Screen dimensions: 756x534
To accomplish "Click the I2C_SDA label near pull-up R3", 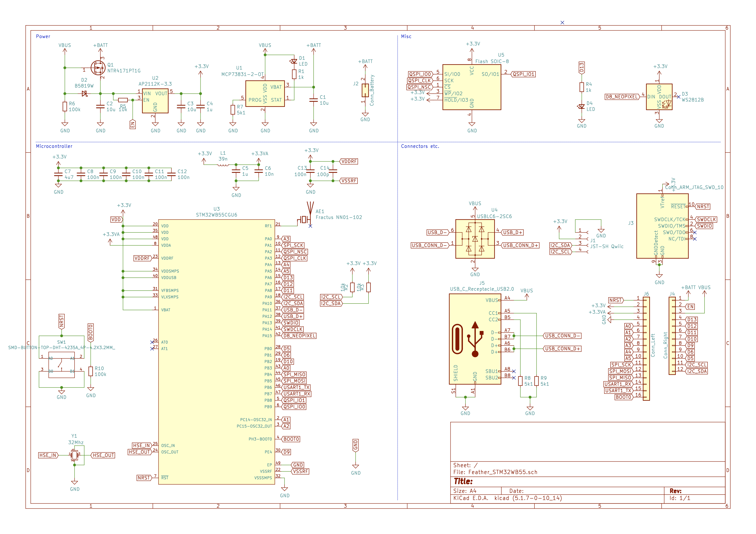I will pyautogui.click(x=331, y=303).
